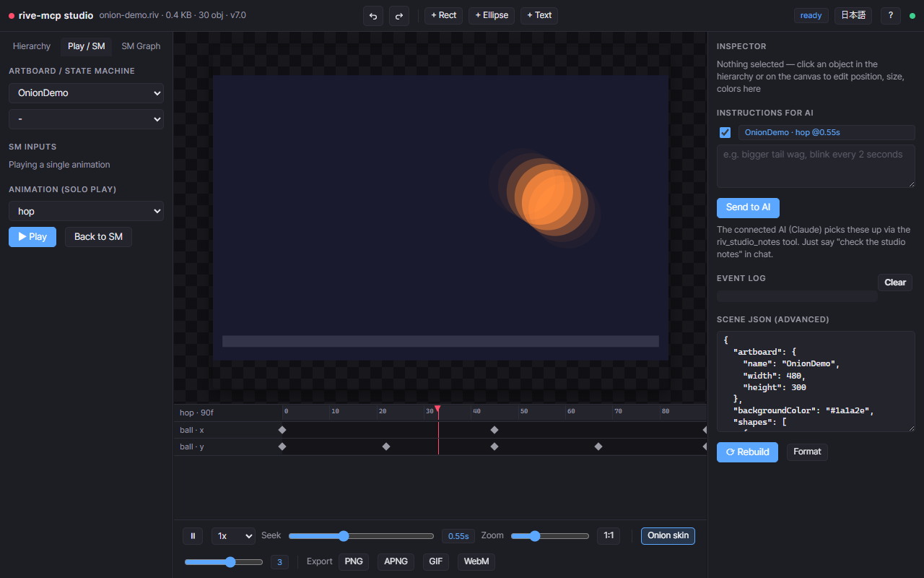The height and width of the screenshot is (578, 924).
Task: Export as WebM
Action: pos(476,561)
